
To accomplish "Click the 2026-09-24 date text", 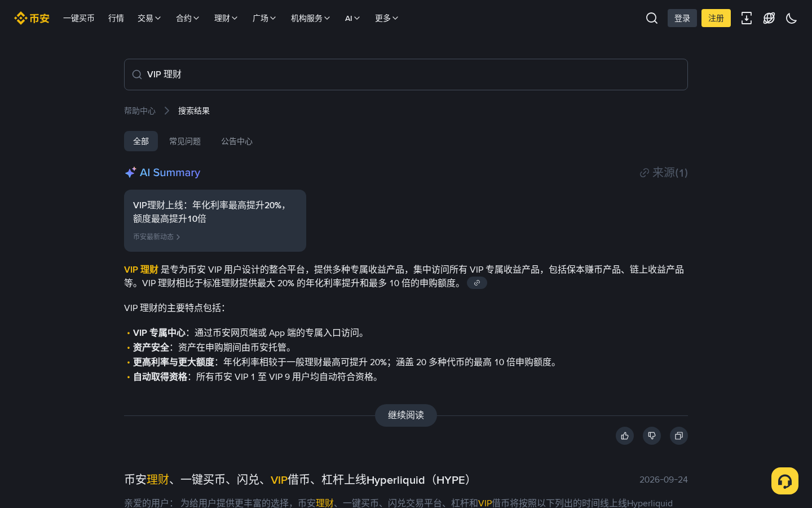I will click(x=664, y=480).
